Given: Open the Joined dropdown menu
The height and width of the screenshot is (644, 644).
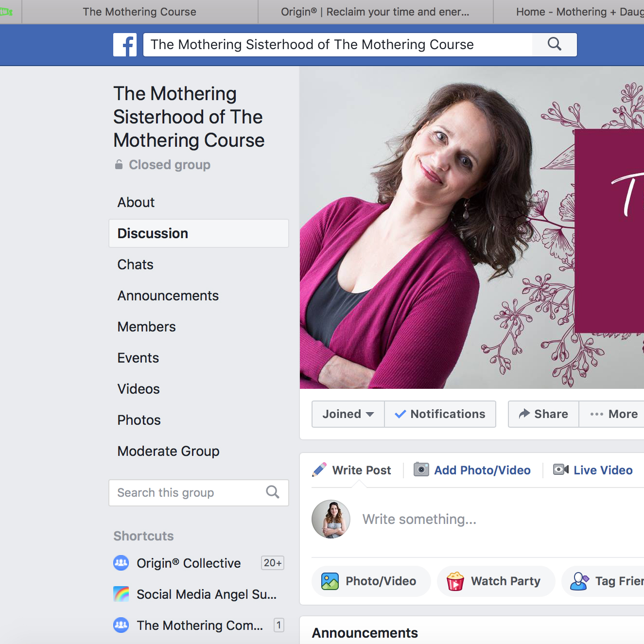Looking at the screenshot, I should click(x=348, y=414).
